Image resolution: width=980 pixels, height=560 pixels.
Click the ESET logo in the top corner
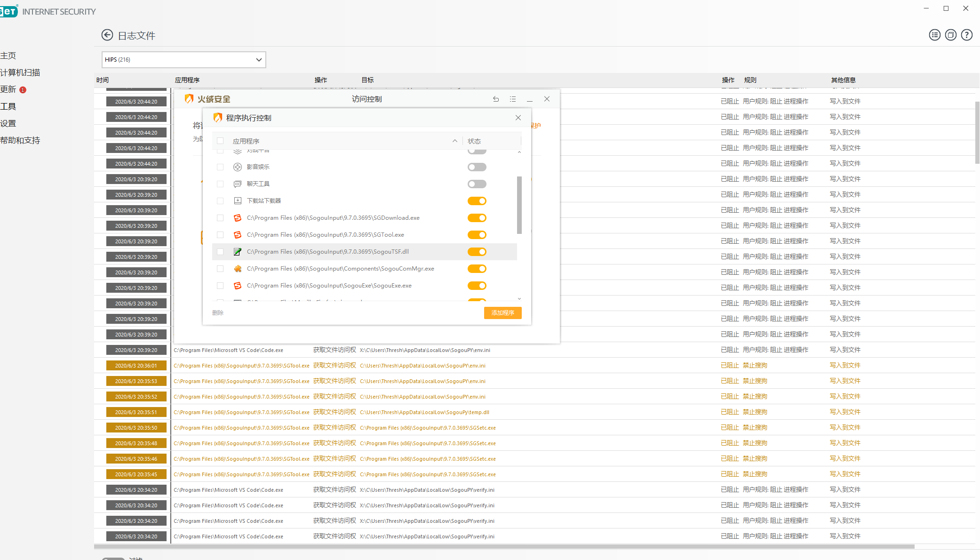9,11
